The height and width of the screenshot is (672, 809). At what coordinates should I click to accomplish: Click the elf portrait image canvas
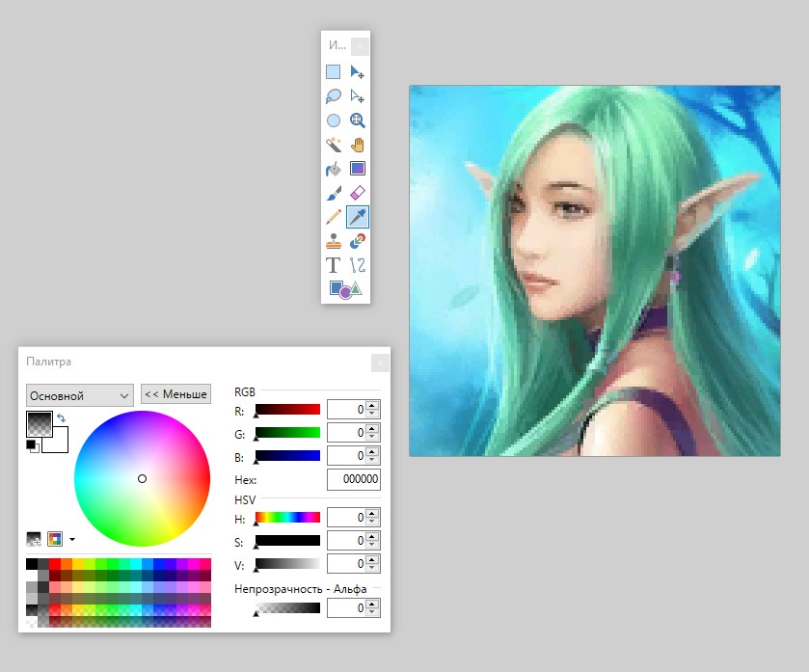(594, 271)
